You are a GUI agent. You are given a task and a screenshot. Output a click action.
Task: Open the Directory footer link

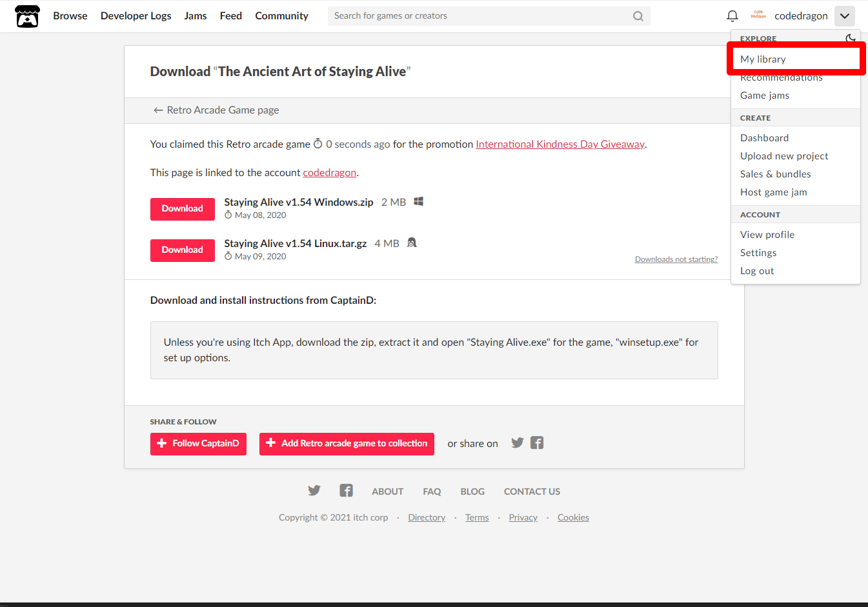[427, 517]
